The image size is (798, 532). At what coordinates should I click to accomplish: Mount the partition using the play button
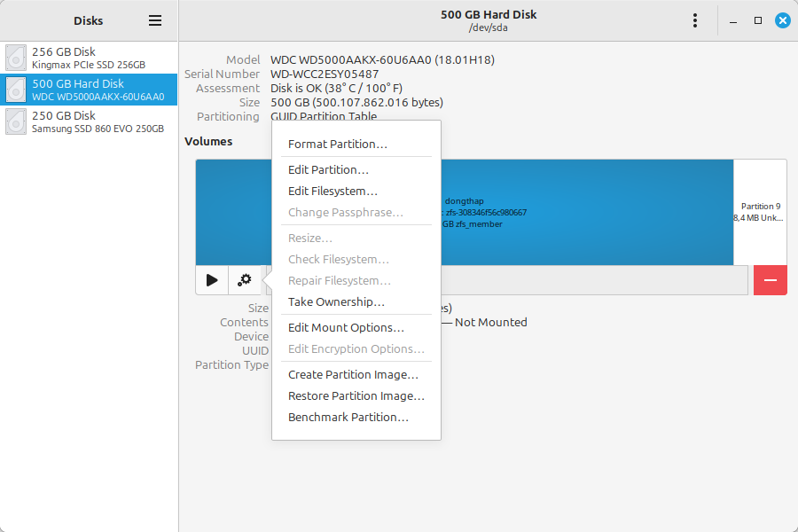pyautogui.click(x=211, y=279)
